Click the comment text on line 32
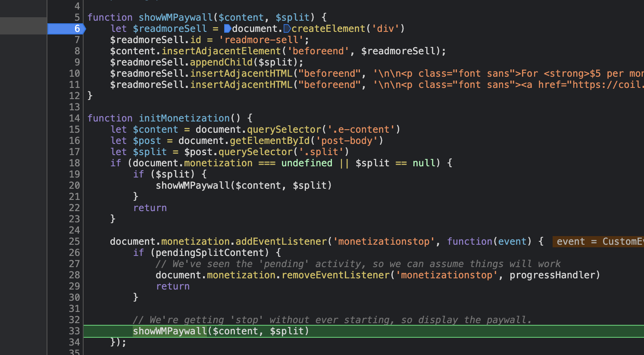Image resolution: width=644 pixels, height=355 pixels. [x=332, y=320]
